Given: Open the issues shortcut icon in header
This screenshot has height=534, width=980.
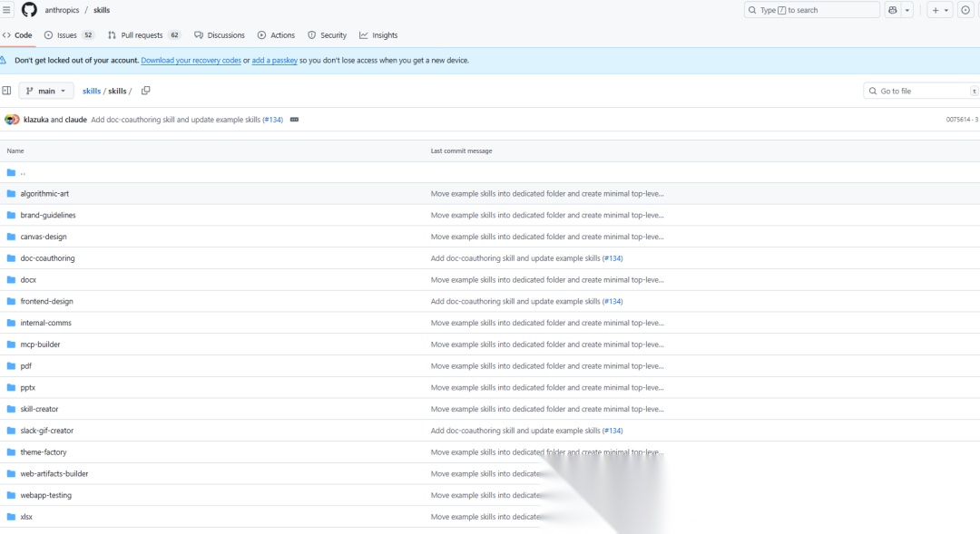Looking at the screenshot, I should (965, 10).
